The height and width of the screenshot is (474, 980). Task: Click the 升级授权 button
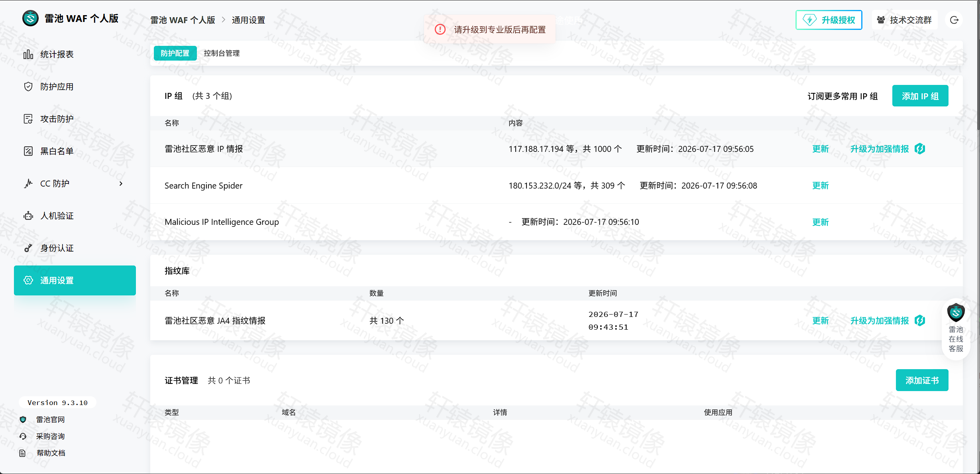click(829, 20)
